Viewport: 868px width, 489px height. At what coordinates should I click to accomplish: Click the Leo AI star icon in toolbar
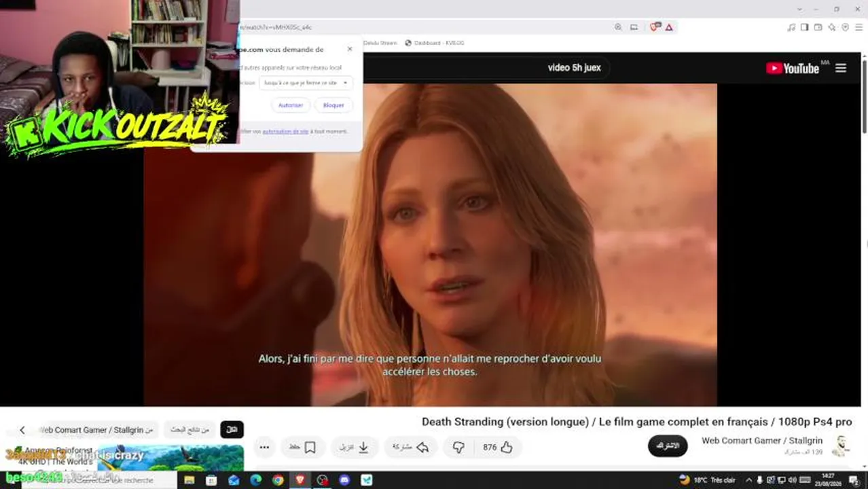[832, 27]
